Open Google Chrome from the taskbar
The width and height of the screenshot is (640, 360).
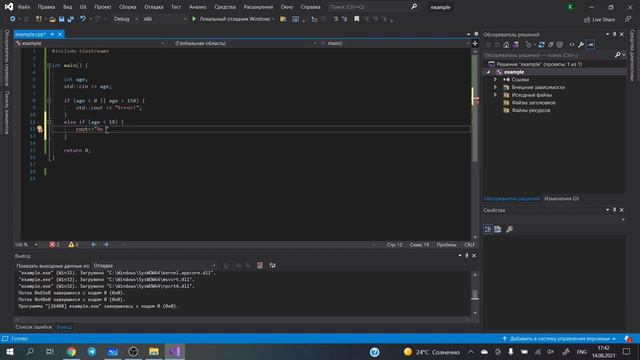(x=71, y=351)
